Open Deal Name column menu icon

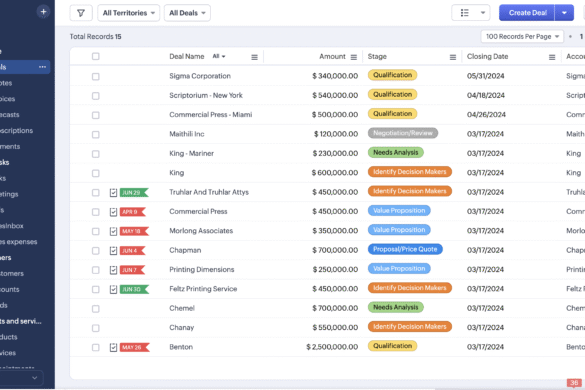click(x=254, y=57)
